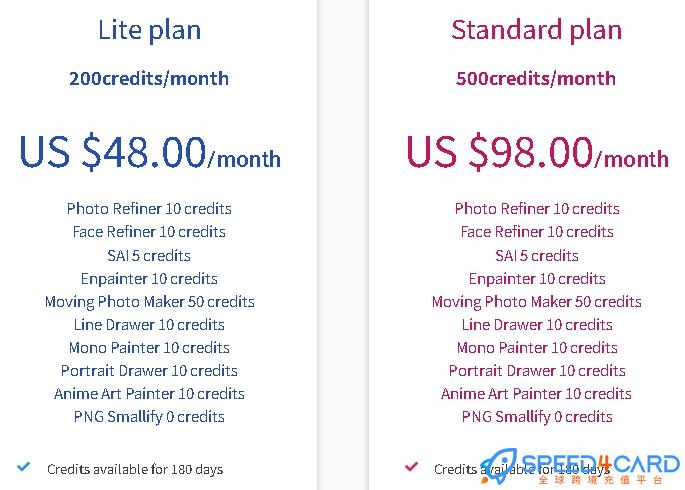Select Anime Art Painter 10 credits in Standard plan
Image resolution: width=685 pixels, height=490 pixels.
(x=536, y=394)
